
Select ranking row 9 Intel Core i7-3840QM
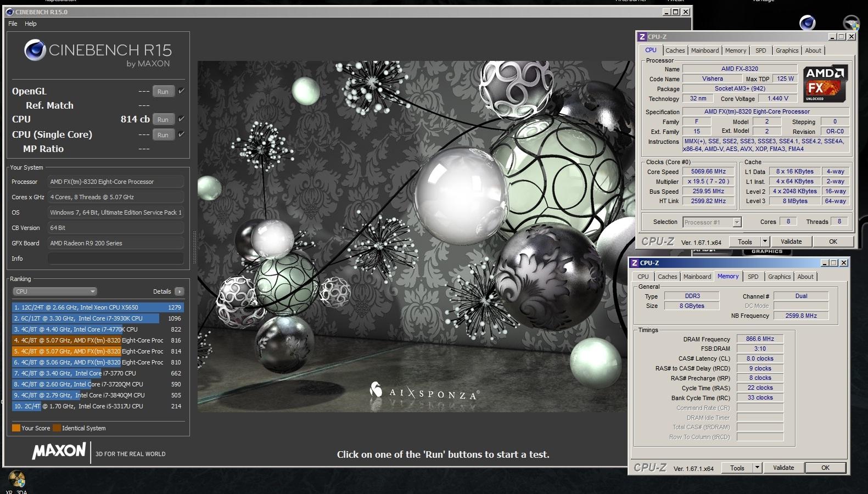98,395
